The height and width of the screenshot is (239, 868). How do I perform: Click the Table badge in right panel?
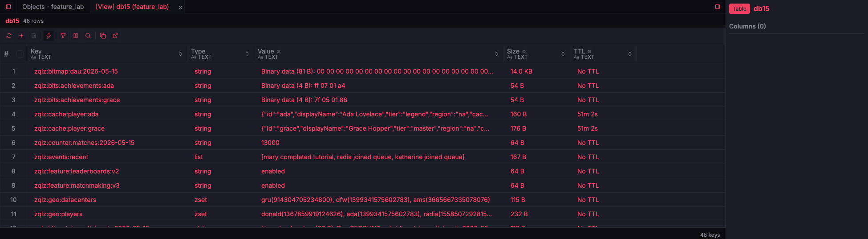(739, 8)
